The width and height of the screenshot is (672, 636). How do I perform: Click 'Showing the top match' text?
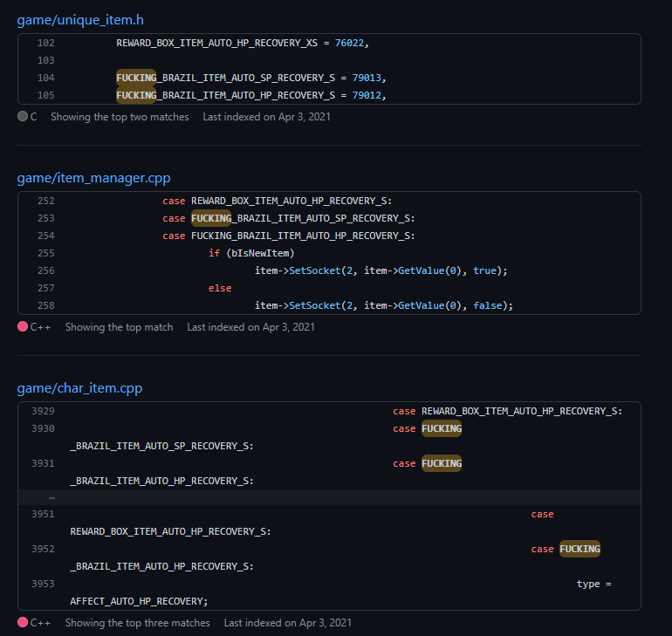120,327
